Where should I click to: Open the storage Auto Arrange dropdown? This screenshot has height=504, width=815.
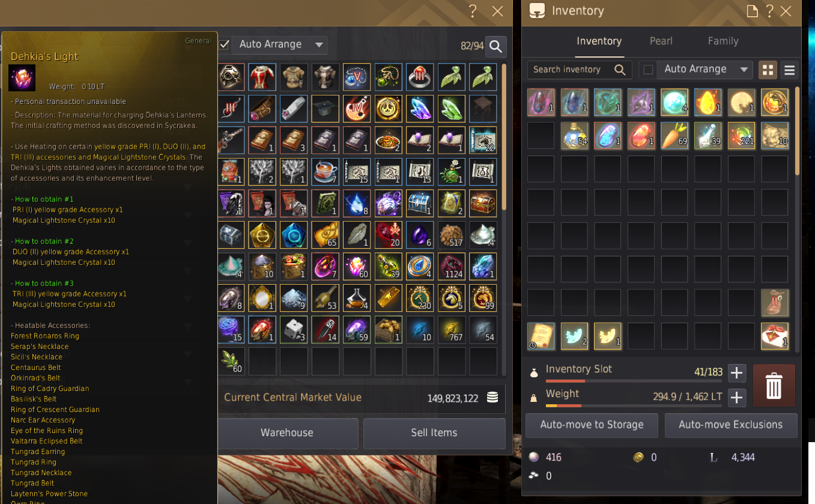280,44
